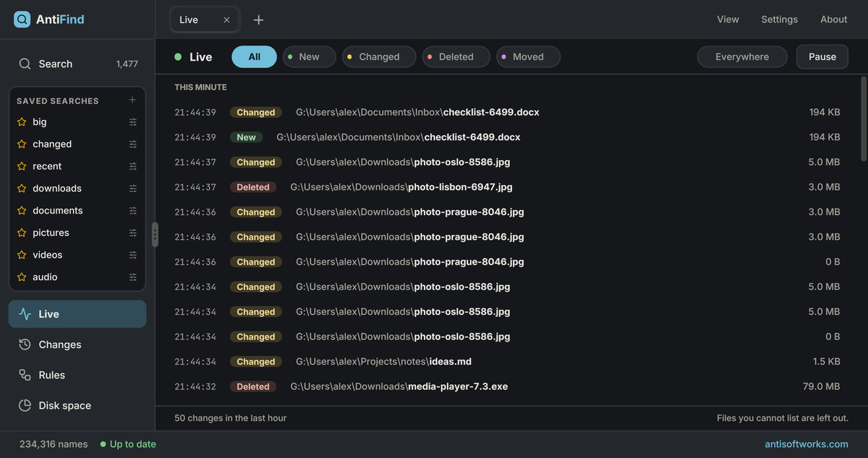This screenshot has width=868, height=458.
Task: Click '234,316 names' in status bar
Action: [x=54, y=444]
